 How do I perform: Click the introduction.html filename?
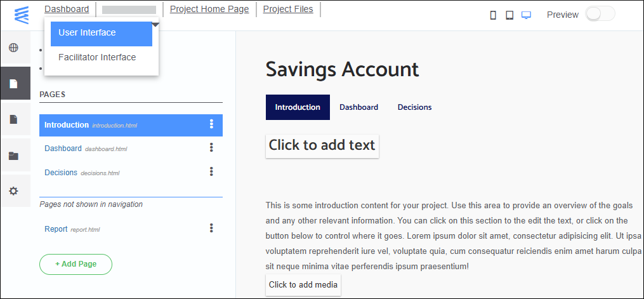coord(115,126)
